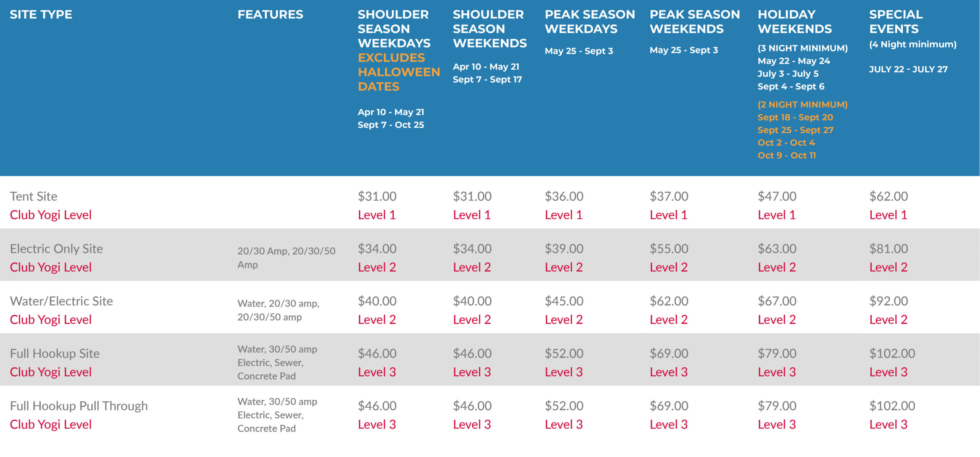Select the JULY 22 - JULY 27 date range
The image size is (980, 457).
tap(908, 69)
